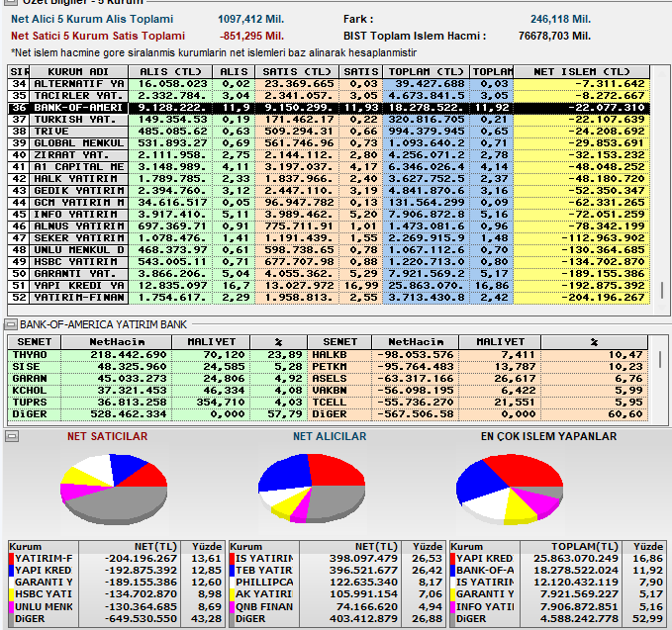672x630 pixels.
Task: Click the AK YATIRI net buyers legend row
Action: [336, 594]
